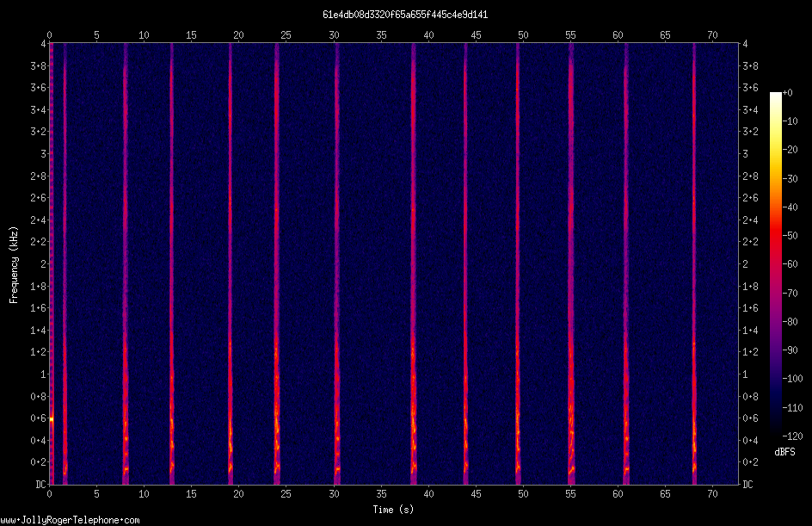This screenshot has height=526, width=812.
Task: Click the -10 label on the dBFS scale
Action: coord(790,121)
